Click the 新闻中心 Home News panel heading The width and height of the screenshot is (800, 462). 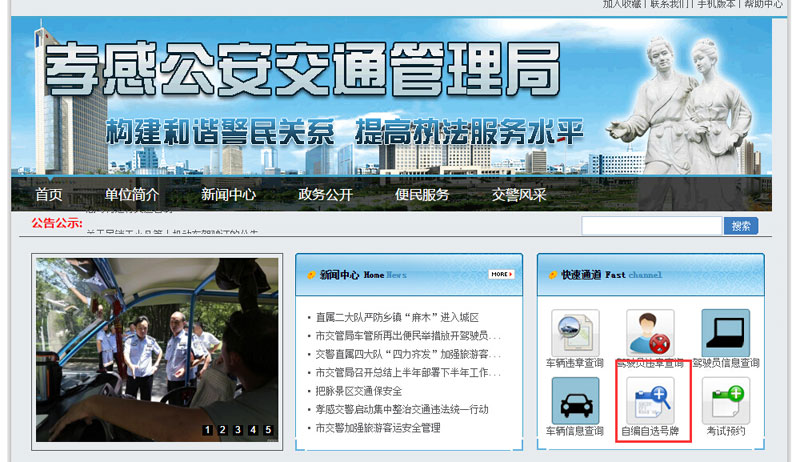[x=363, y=275]
